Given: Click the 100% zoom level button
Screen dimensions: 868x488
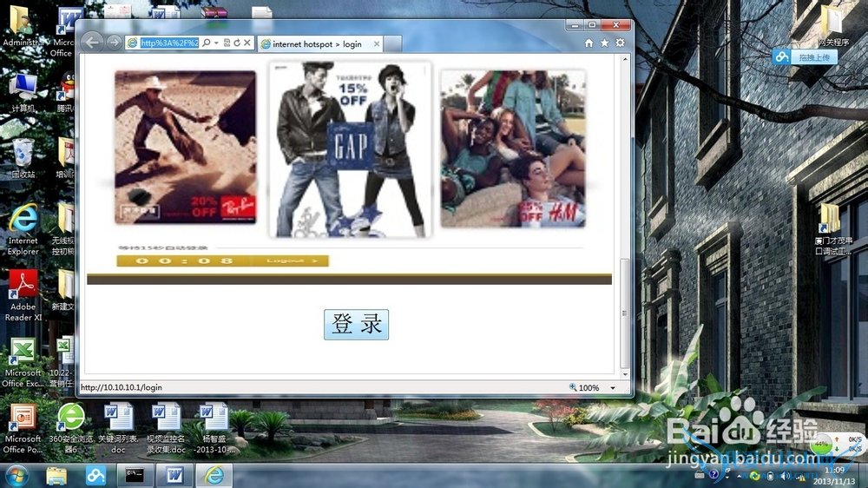Looking at the screenshot, I should (x=584, y=388).
